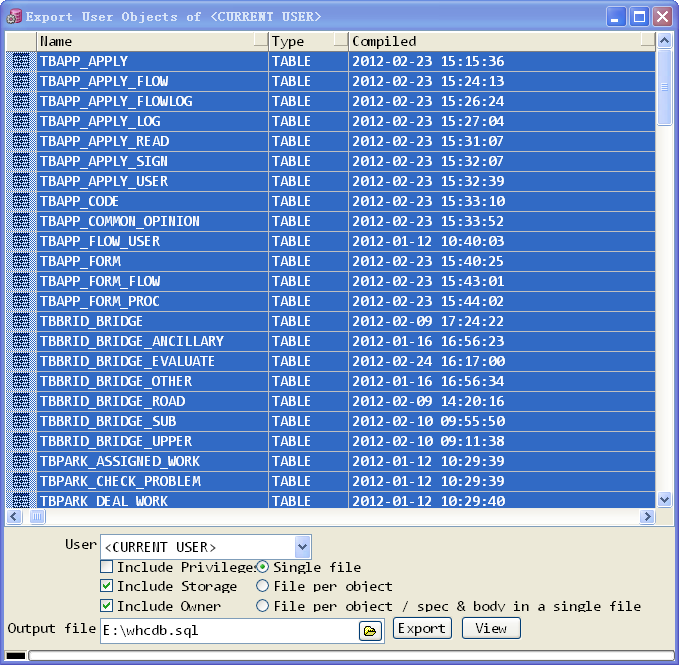
Task: Open the User dropdown list
Action: point(302,547)
